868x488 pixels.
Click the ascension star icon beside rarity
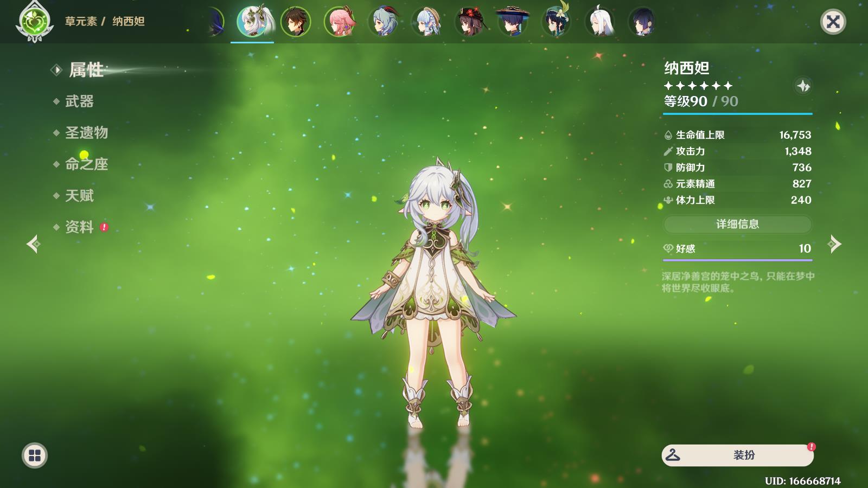(803, 86)
